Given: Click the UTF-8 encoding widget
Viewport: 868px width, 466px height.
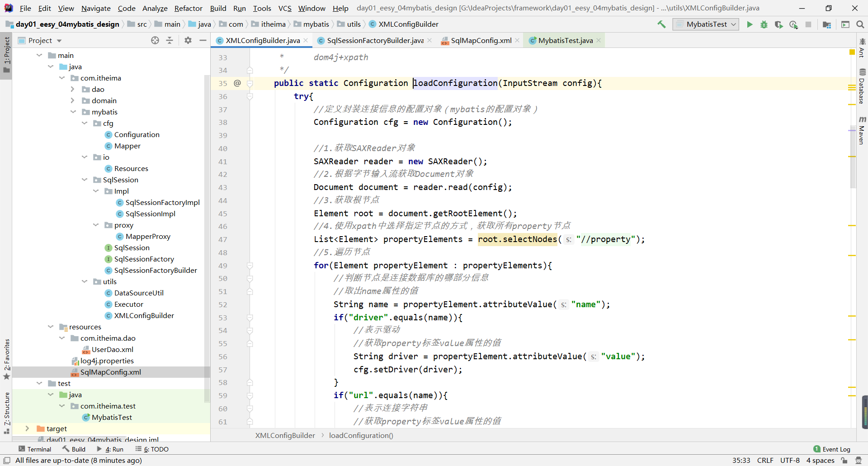Looking at the screenshot, I should pyautogui.click(x=790, y=460).
